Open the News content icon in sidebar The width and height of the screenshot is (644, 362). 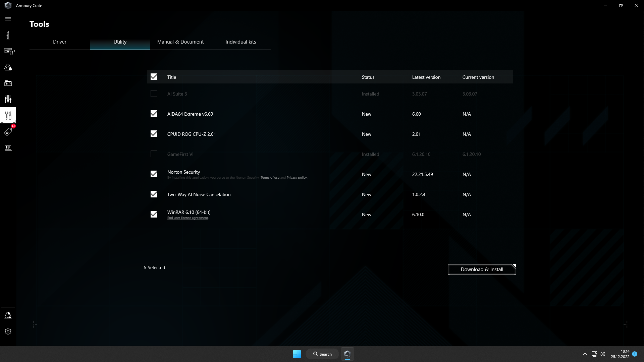coord(8,147)
